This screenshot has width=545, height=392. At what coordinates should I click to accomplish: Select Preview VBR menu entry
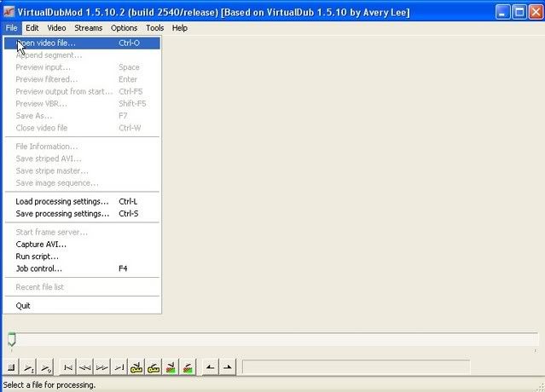tap(83, 104)
